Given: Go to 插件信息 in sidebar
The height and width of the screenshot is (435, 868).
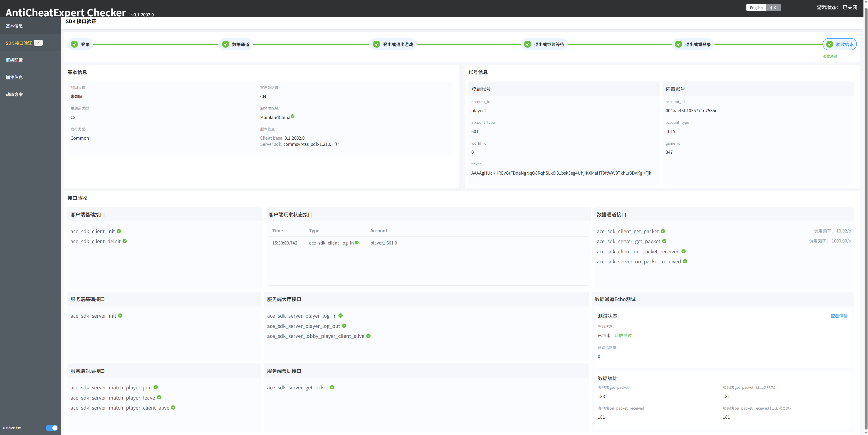Looking at the screenshot, I should 14,77.
